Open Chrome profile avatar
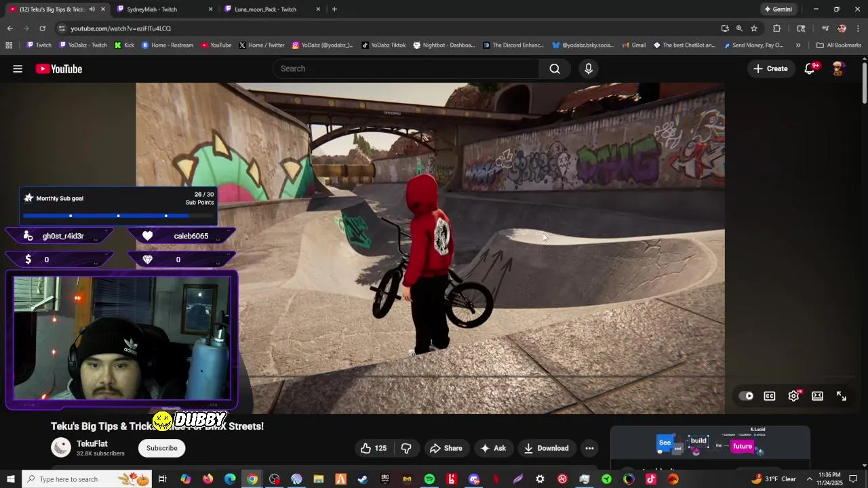This screenshot has height=488, width=868. [842, 28]
